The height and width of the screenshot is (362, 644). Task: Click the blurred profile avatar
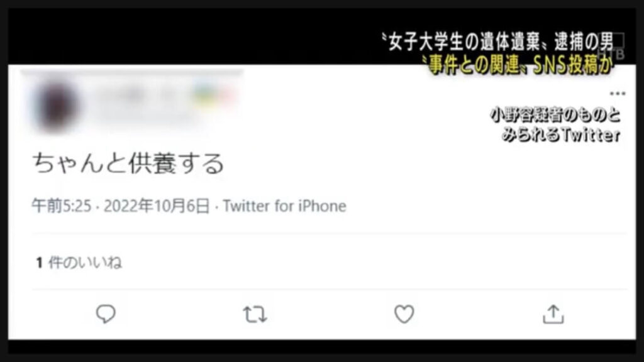click(57, 106)
